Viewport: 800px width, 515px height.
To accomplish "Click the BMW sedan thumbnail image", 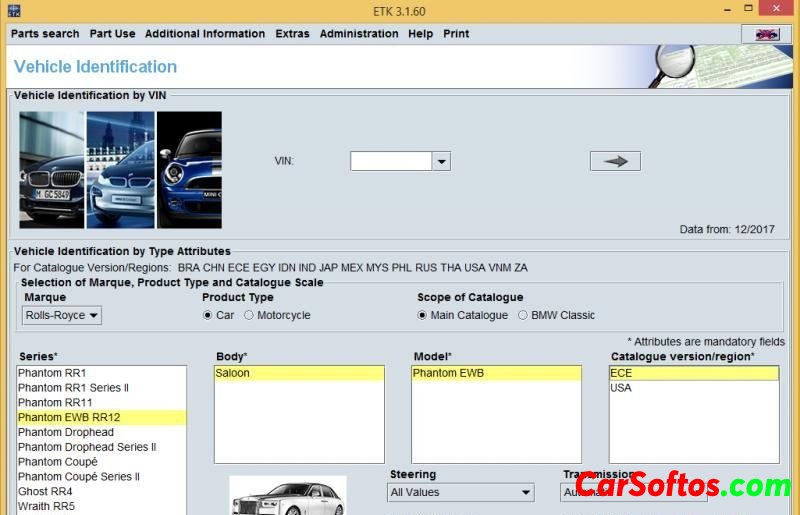I will click(52, 170).
